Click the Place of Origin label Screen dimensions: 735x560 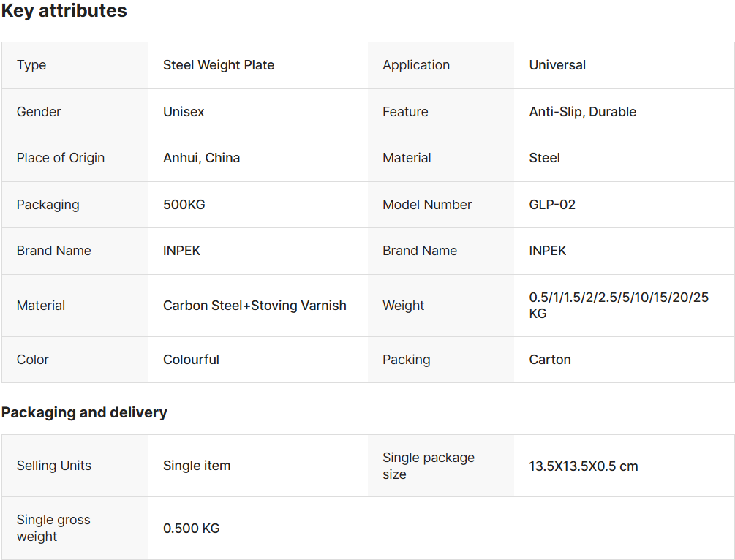point(61,158)
